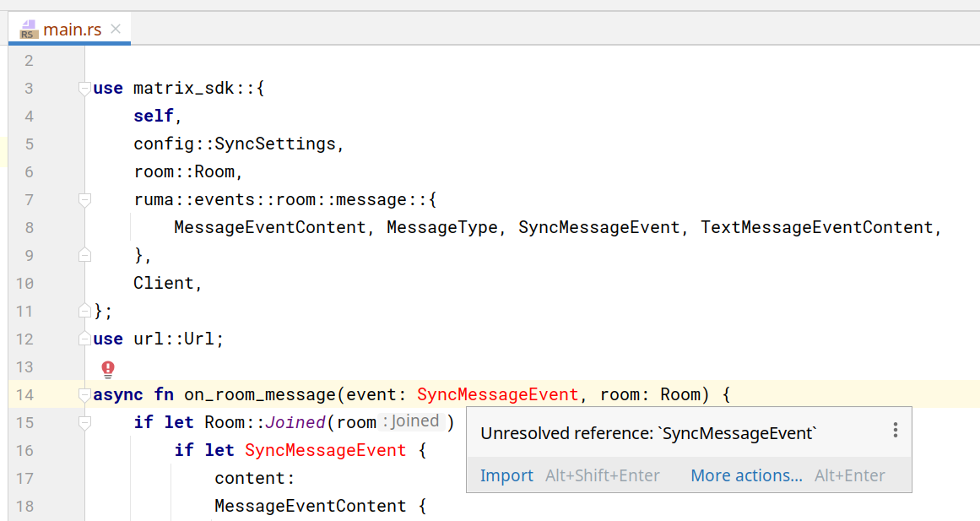Click the Import quick-fix link

click(506, 475)
